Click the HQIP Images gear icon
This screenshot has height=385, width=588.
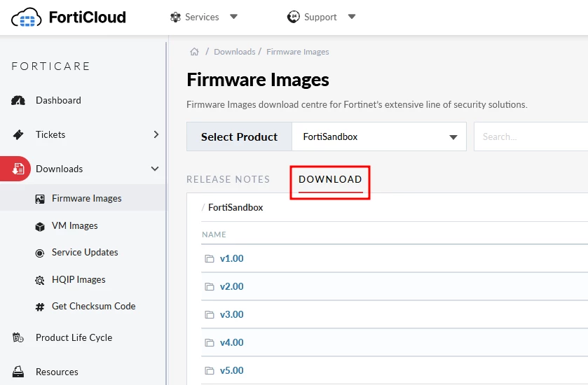click(40, 280)
